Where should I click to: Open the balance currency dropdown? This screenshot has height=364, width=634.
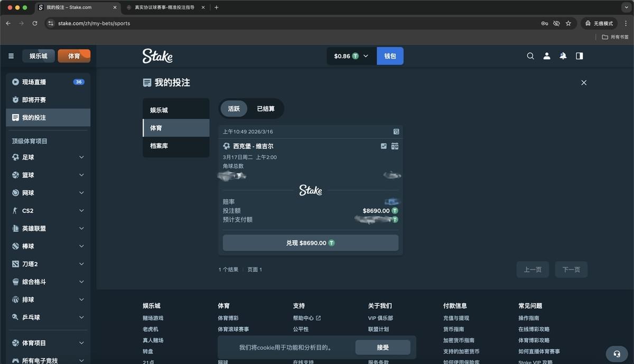pos(351,56)
